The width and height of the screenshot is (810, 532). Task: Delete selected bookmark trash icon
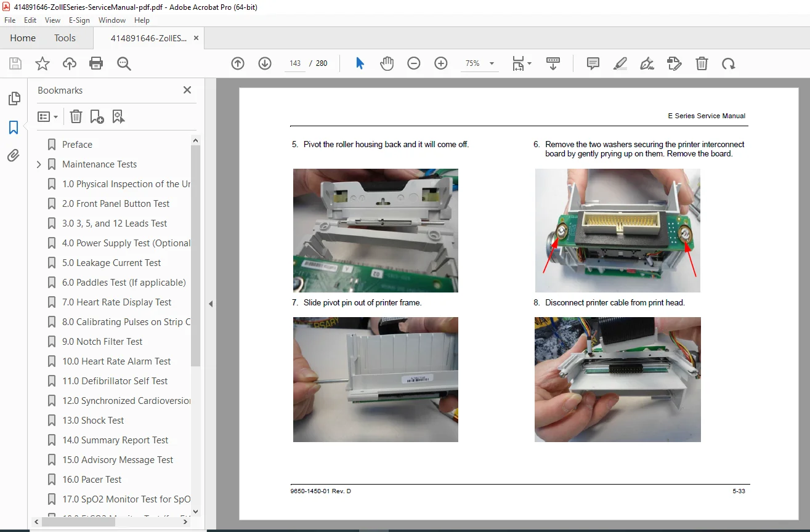click(76, 116)
